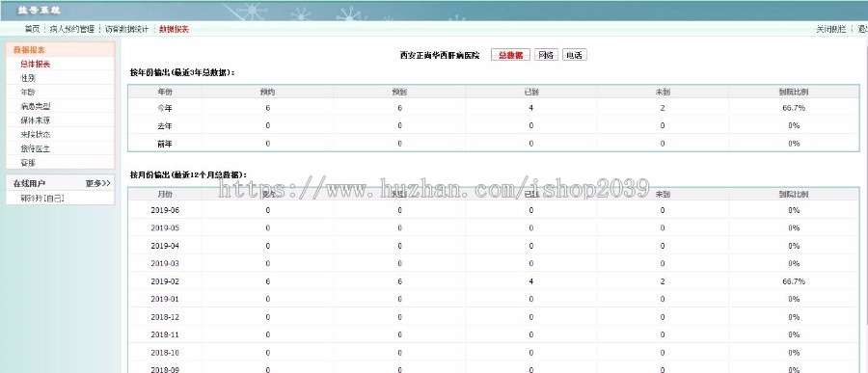Viewport: 868px width, 373px height.
Task: Click the 到院比例 0% in the 前年 row
Action: pos(794,144)
